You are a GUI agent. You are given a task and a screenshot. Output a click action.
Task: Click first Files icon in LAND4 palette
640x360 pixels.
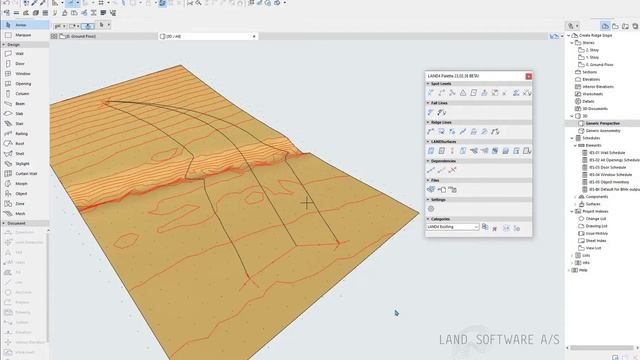[431, 189]
